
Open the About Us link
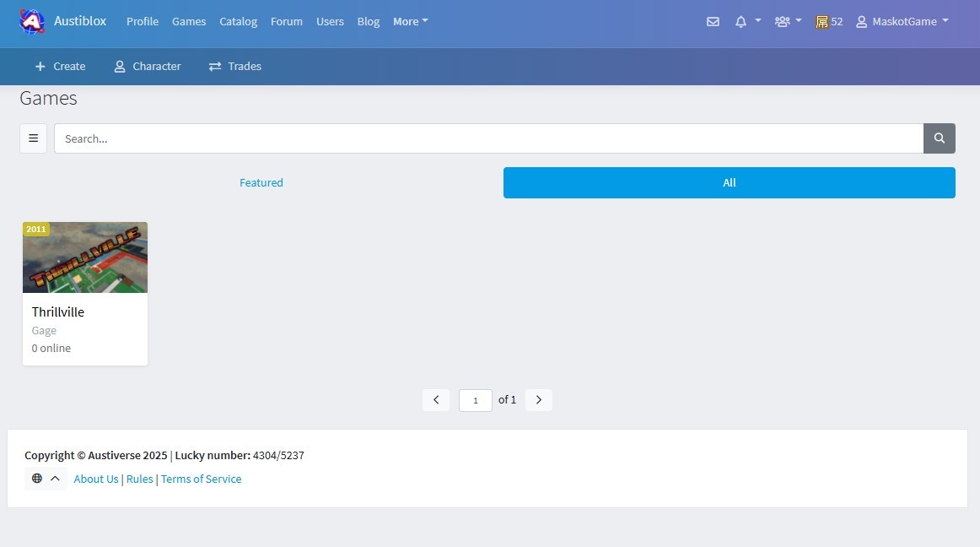[x=96, y=479]
